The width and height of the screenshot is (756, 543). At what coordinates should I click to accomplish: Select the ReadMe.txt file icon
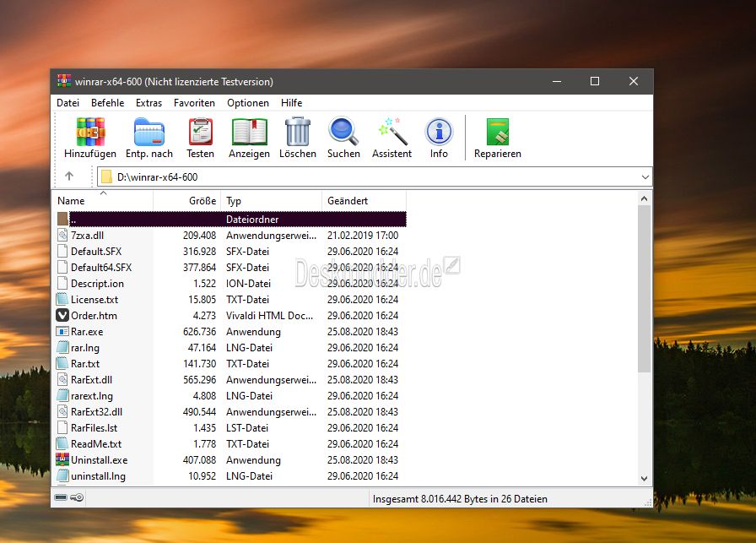62,443
